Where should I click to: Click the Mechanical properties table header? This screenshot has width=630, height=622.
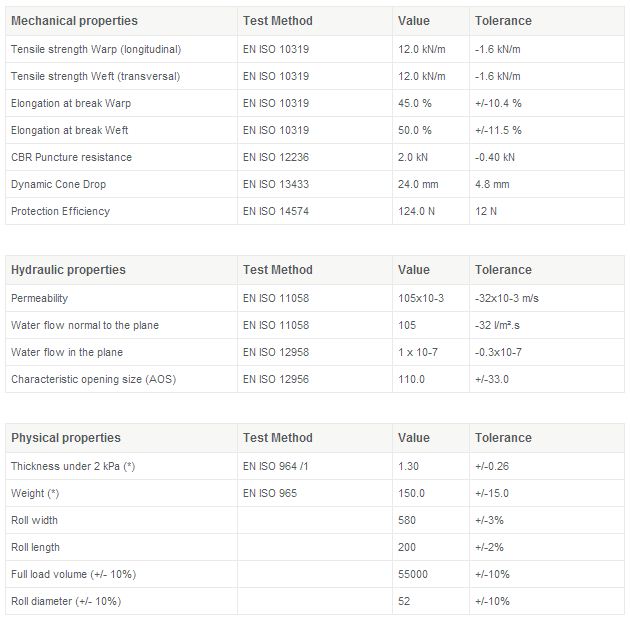pyautogui.click(x=74, y=21)
